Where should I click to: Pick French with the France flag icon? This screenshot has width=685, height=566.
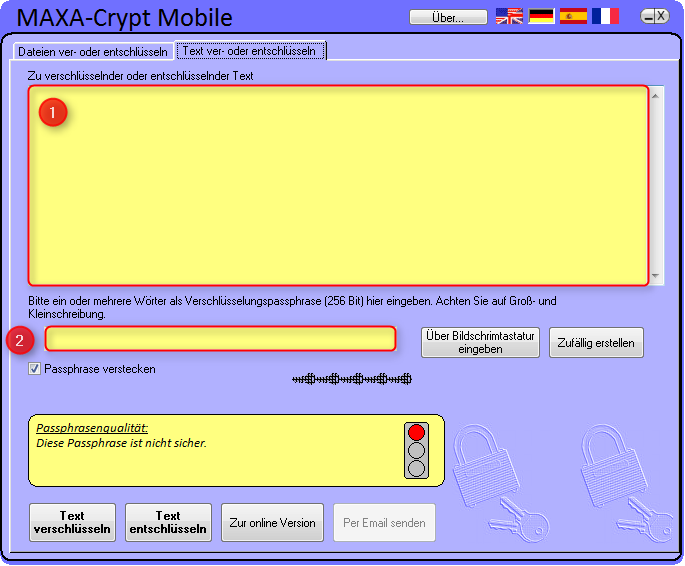click(x=605, y=16)
